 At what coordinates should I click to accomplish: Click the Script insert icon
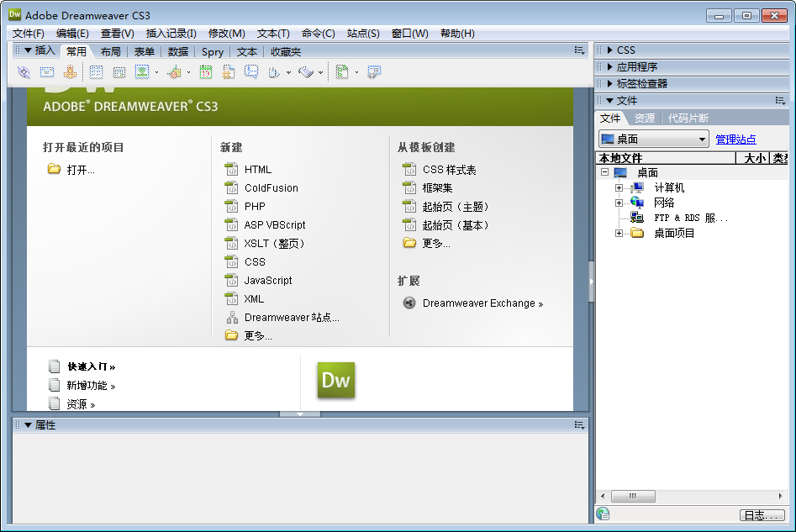[306, 72]
